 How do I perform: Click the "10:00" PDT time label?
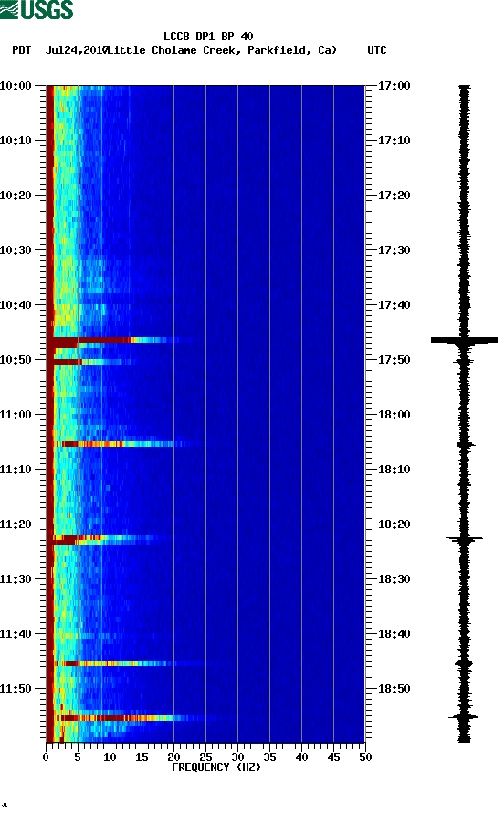(x=16, y=85)
